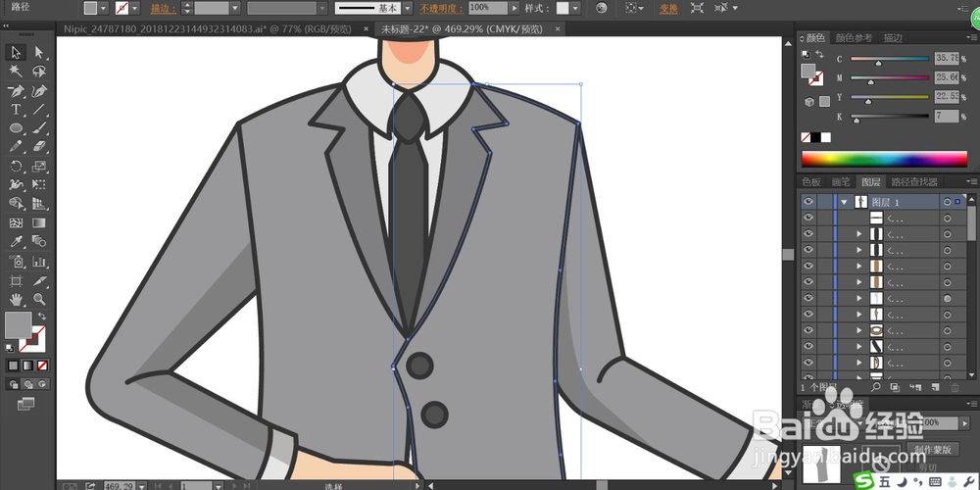Click Delete Selection trash icon in Layers panel

click(955, 387)
